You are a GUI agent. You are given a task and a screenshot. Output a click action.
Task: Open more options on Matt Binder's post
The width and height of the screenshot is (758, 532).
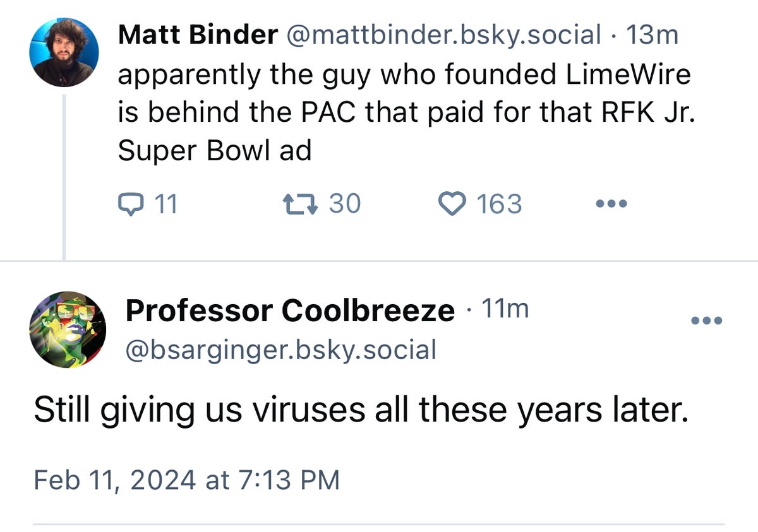(x=611, y=204)
